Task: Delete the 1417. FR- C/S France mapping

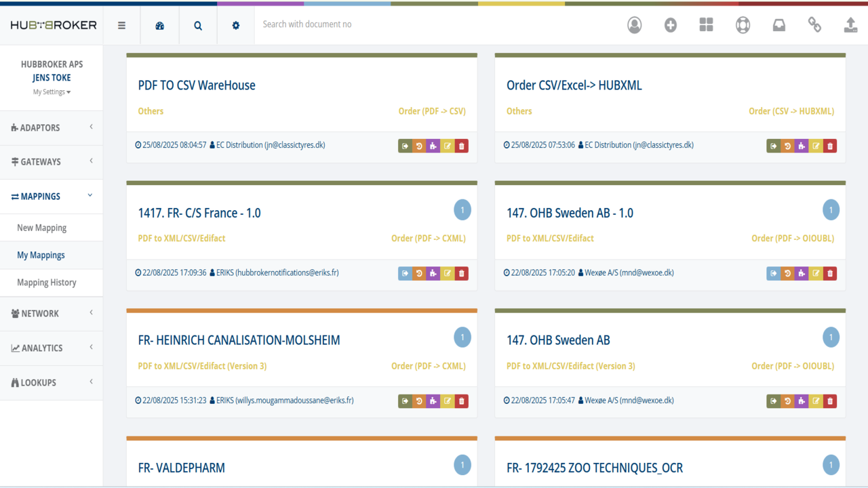Action: click(x=462, y=273)
